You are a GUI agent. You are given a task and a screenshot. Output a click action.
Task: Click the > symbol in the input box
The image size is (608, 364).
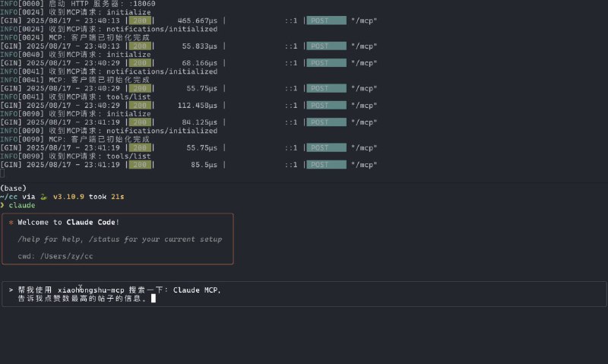click(11, 290)
